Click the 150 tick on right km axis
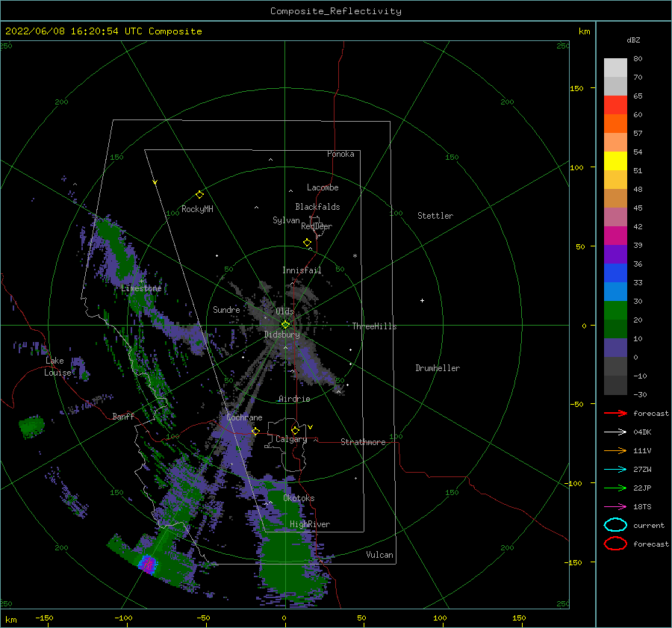This screenshot has width=672, height=628. click(x=576, y=88)
